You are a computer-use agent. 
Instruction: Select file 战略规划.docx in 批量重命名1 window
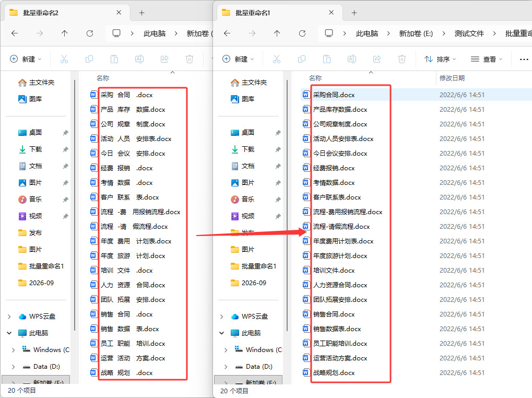click(x=334, y=373)
